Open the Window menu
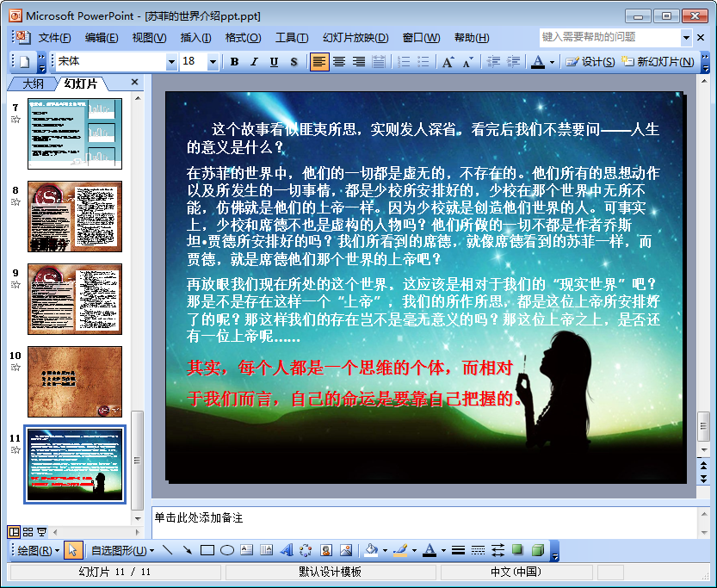 point(421,38)
